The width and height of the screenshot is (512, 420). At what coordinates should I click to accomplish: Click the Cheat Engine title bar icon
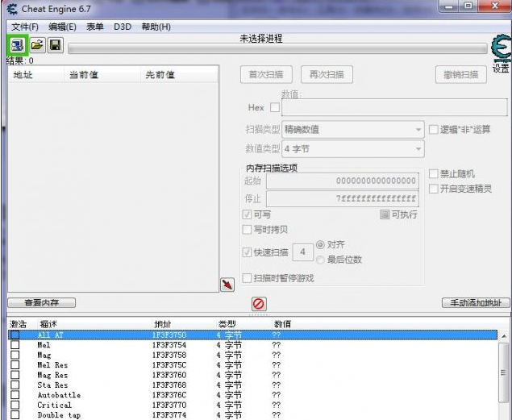pos(12,9)
